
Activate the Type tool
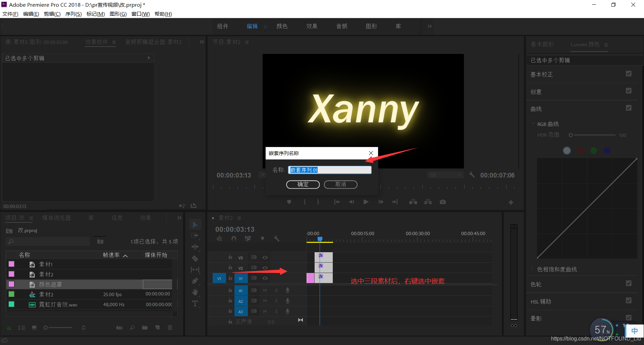195,303
